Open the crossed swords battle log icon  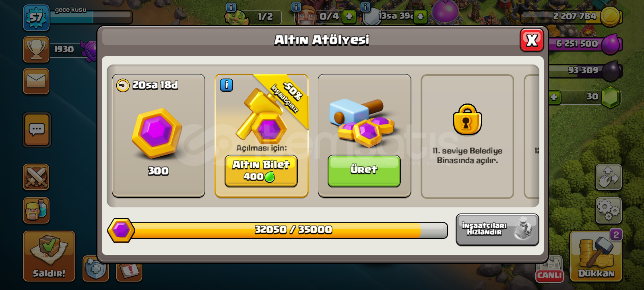click(x=36, y=177)
